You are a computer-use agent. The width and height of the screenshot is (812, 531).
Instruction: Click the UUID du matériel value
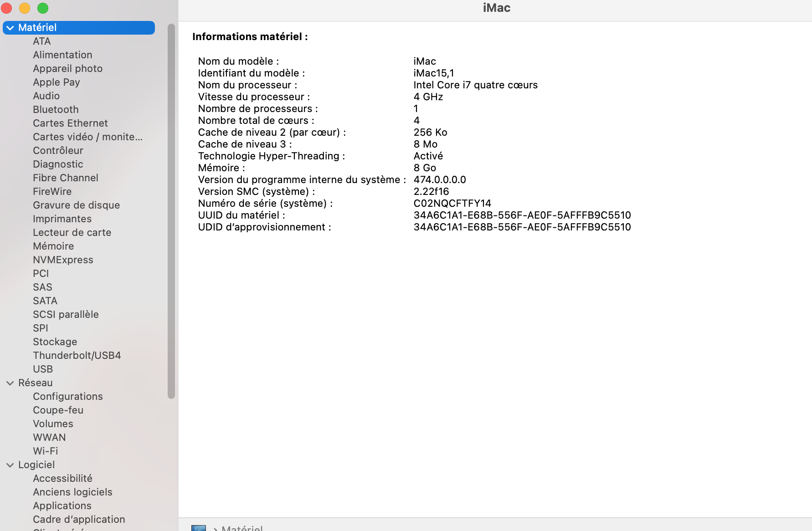522,215
